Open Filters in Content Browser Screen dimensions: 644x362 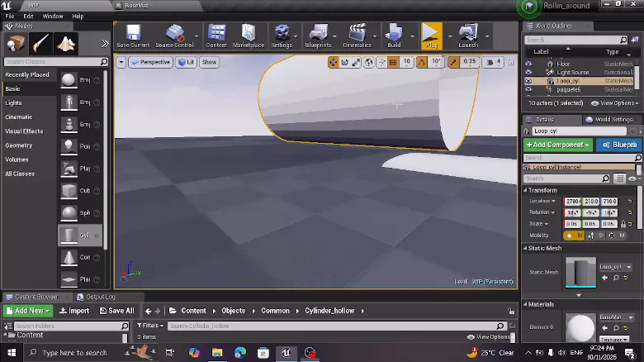click(x=150, y=326)
